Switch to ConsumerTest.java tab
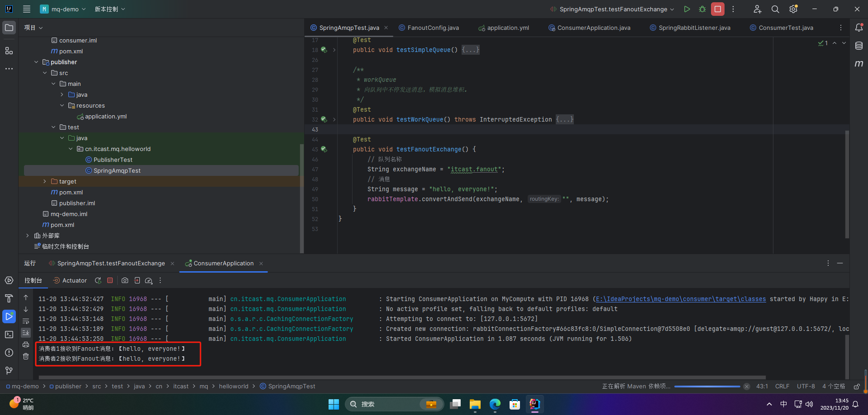The height and width of the screenshot is (415, 868). click(782, 28)
